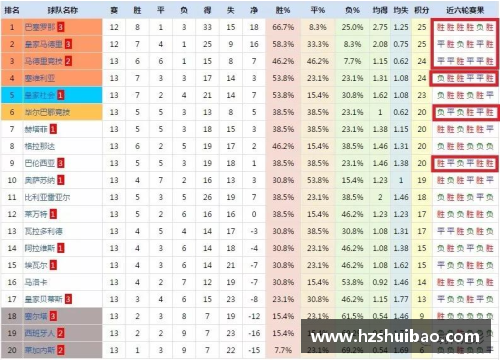500x362 pixels.
Task: Click the www.hzshuibao.com watermark link
Action: (395, 336)
